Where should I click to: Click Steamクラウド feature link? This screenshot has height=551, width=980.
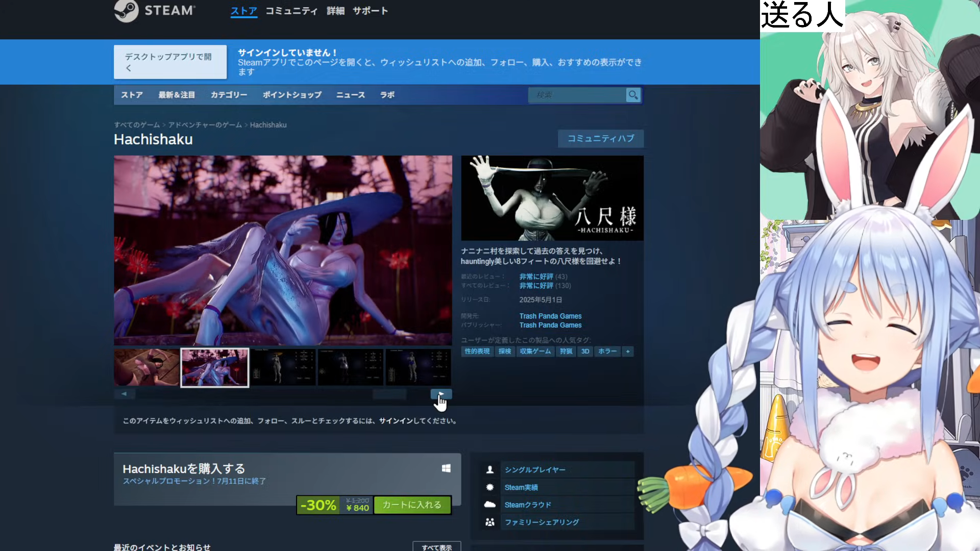click(528, 505)
